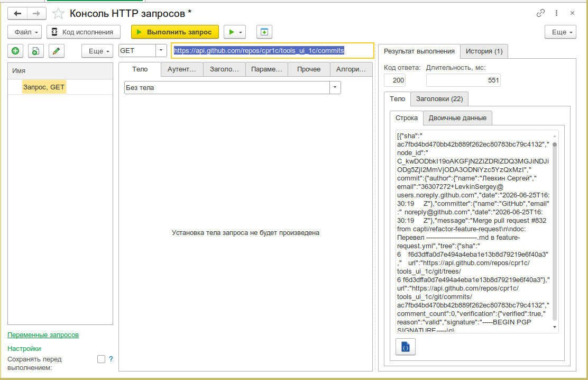
Task: Select the Запрос, GET row in the list
Action: [x=60, y=87]
